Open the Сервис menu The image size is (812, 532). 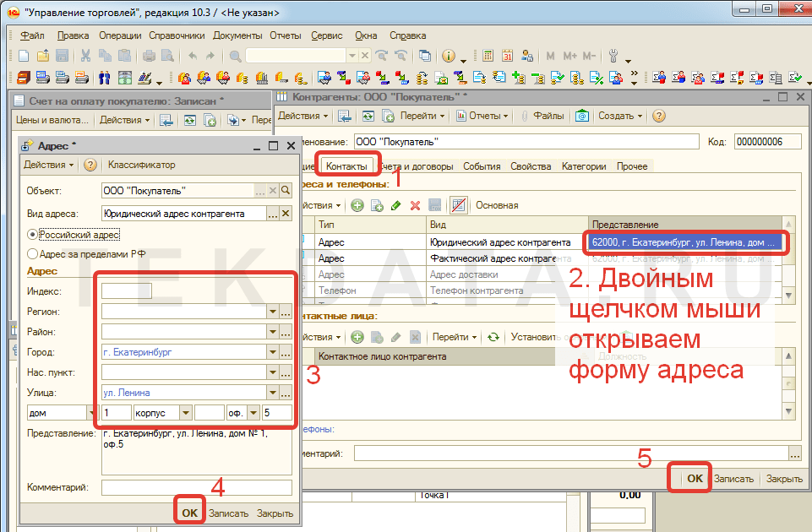[x=326, y=35]
